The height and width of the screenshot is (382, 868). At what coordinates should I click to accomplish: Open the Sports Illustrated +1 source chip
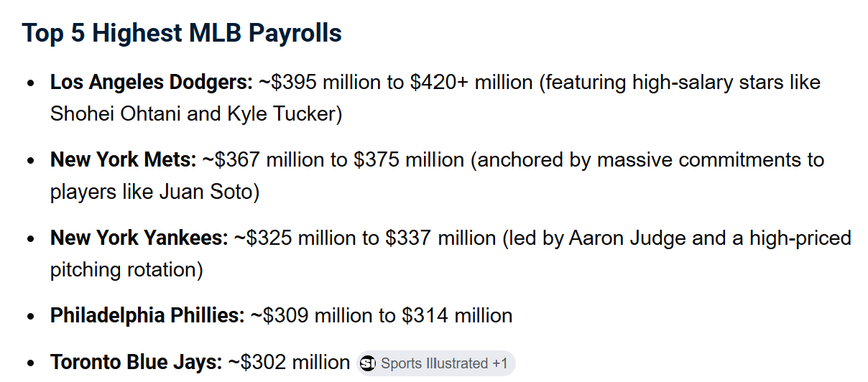pos(436,363)
